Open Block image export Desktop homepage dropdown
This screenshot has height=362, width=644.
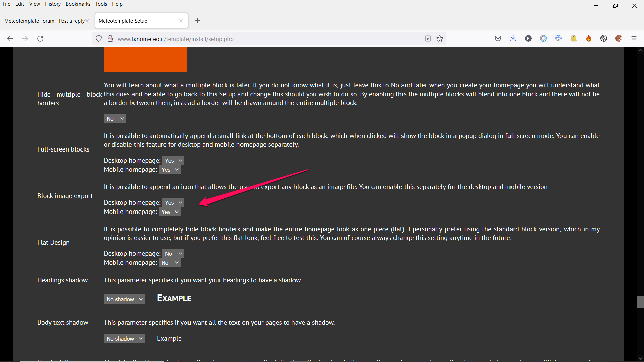click(173, 203)
